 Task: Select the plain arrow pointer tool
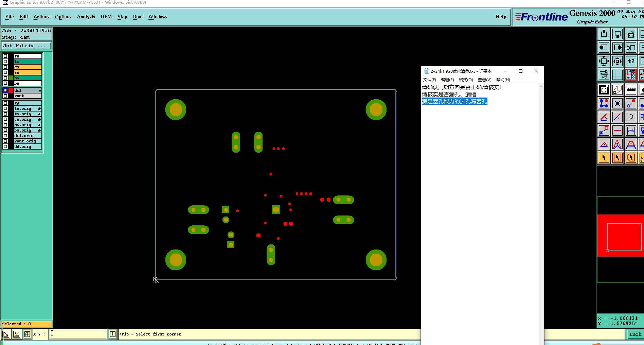pos(604,158)
